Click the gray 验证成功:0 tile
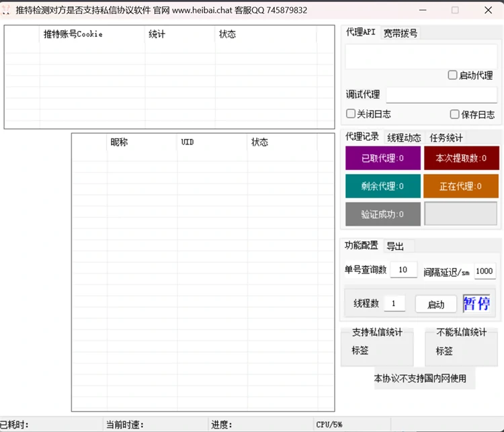The width and height of the screenshot is (504, 432). tap(383, 214)
